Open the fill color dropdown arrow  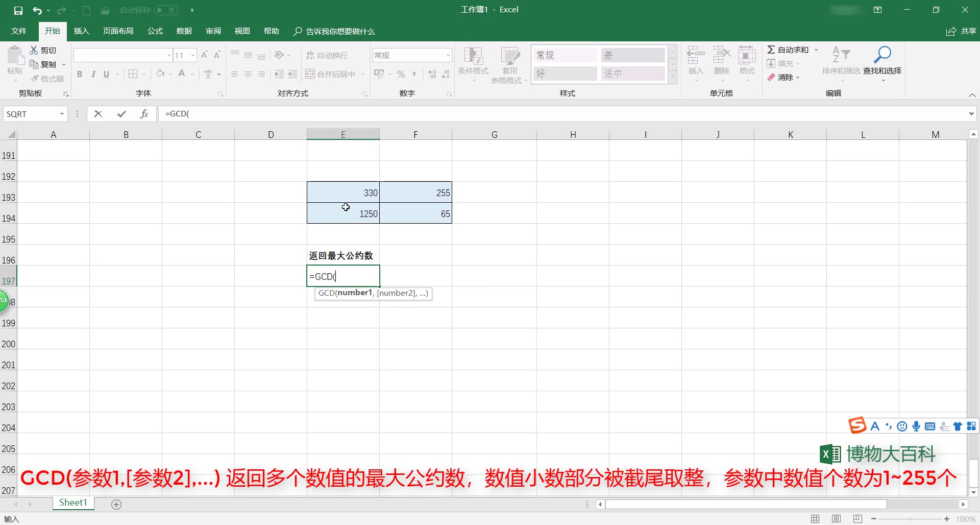tap(170, 74)
